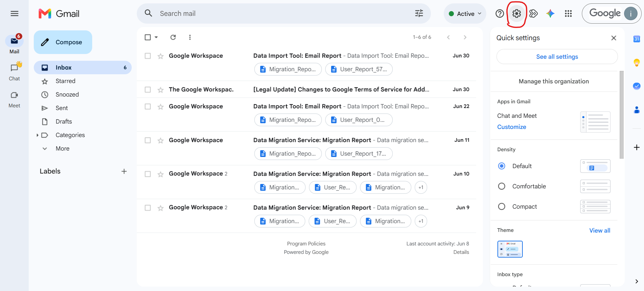Tick the Jun 10 Migration Report checkbox
Viewport: 644px width, 291px height.
(148, 174)
